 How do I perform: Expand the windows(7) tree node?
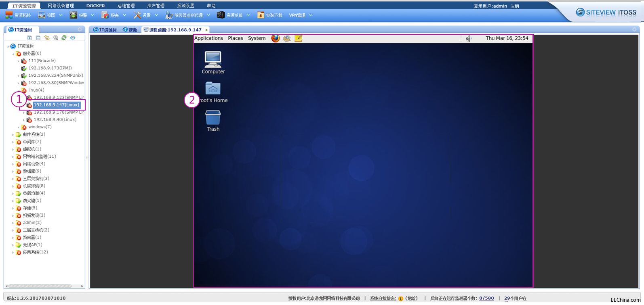point(18,127)
